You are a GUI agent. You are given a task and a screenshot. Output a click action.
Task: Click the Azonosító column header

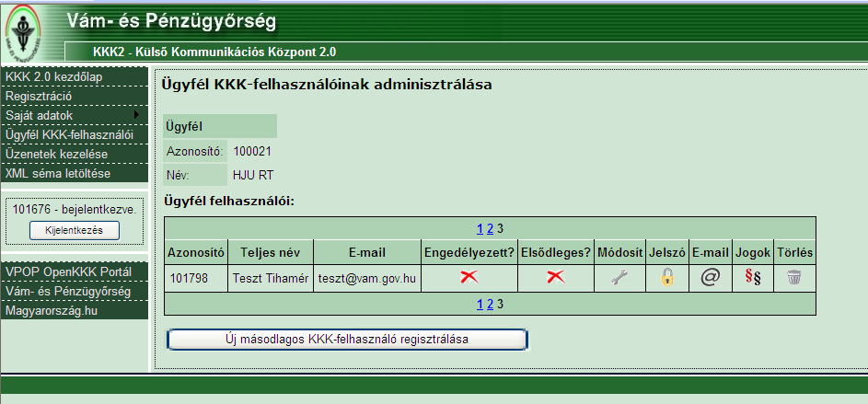(196, 252)
